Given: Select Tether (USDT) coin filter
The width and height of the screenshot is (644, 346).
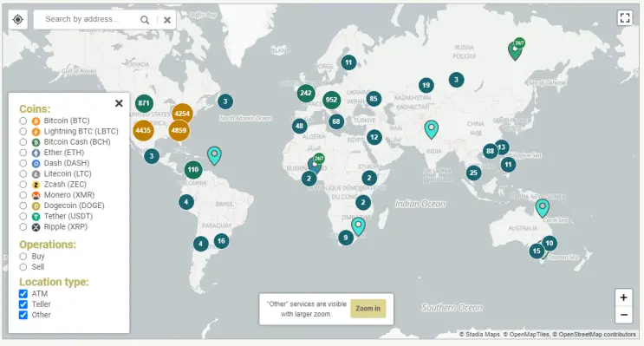Looking at the screenshot, I should [23, 216].
